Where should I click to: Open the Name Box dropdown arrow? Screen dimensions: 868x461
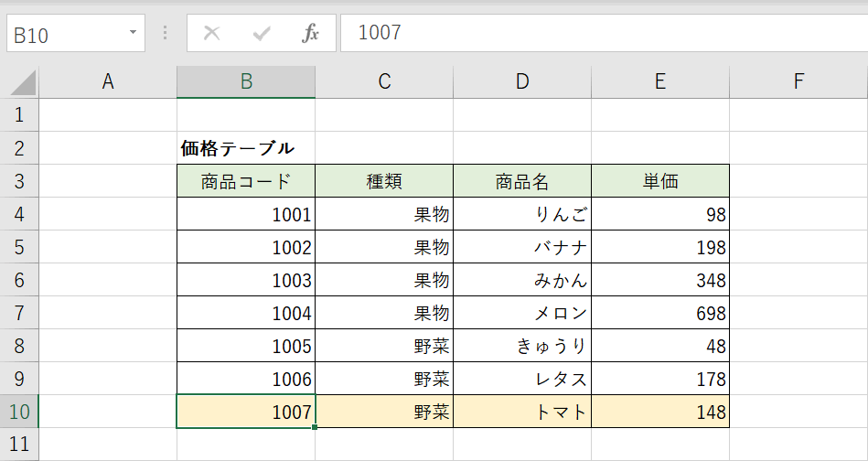133,33
